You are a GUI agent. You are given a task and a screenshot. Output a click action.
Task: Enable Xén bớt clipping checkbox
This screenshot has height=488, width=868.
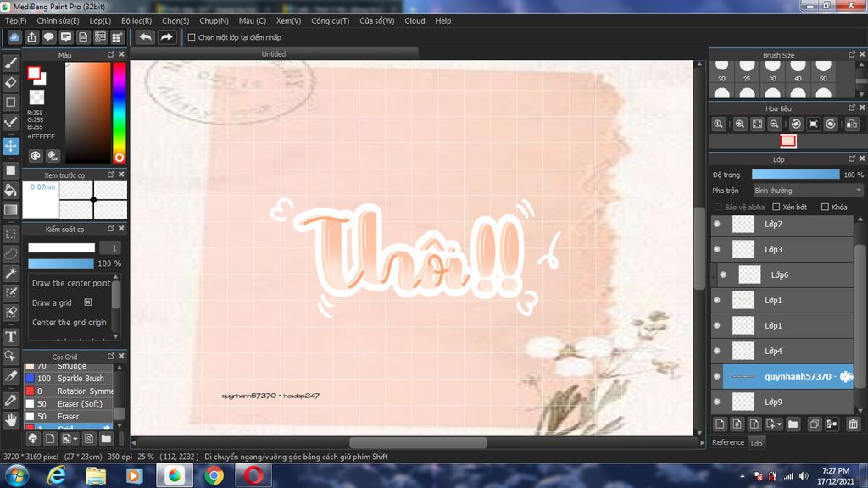point(776,207)
